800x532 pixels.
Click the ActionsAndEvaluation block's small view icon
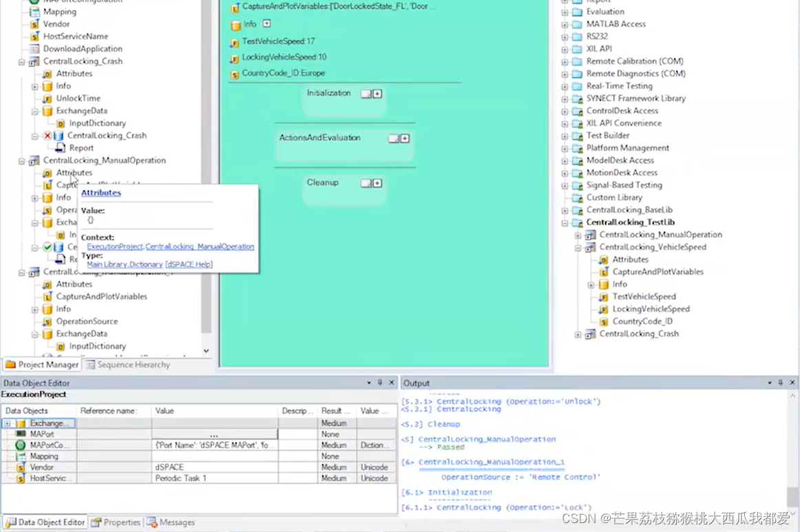click(393, 139)
